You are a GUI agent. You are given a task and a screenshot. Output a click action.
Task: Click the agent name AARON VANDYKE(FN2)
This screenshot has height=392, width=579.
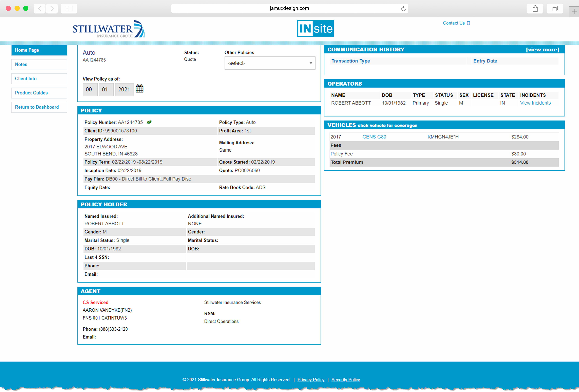coord(107,310)
